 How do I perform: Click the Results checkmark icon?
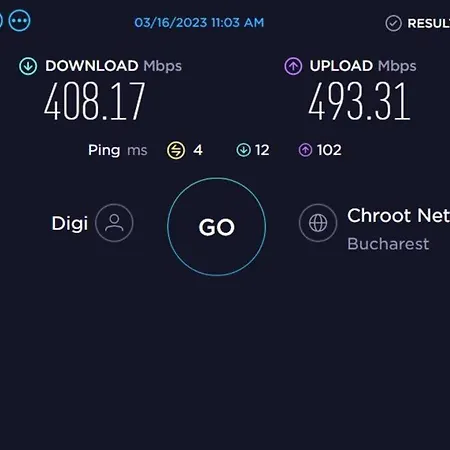point(393,23)
